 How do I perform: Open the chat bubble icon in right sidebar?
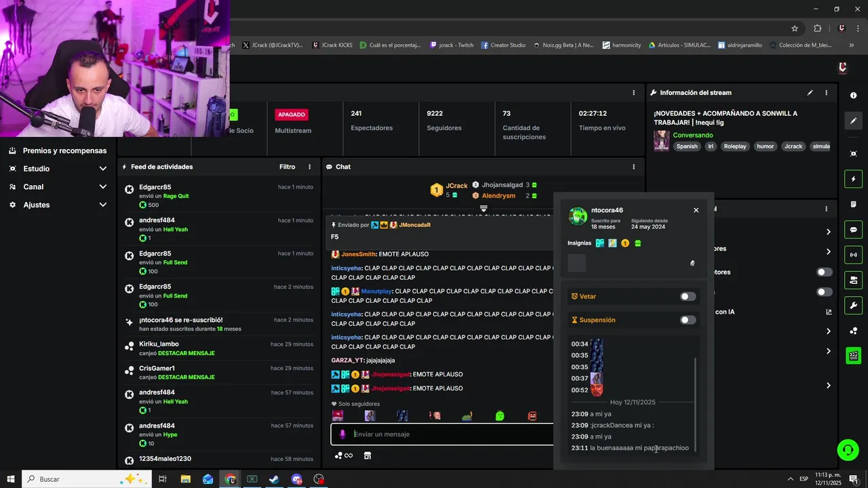tap(853, 230)
